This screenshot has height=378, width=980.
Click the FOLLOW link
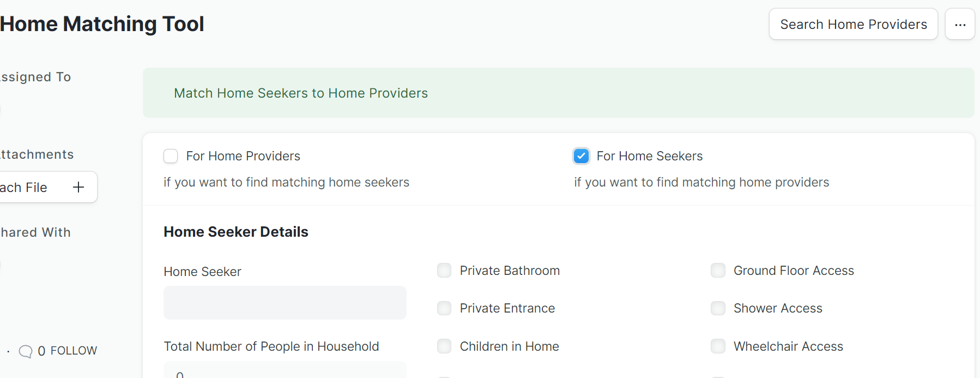click(74, 351)
